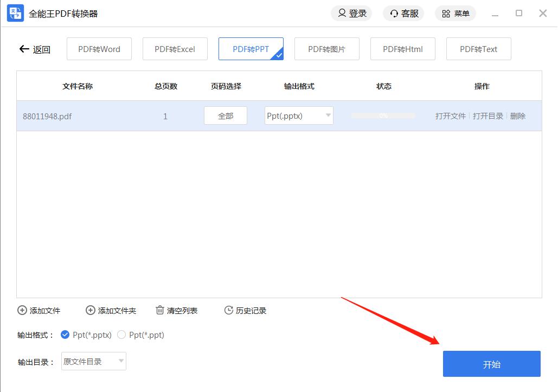Click the 添加文件夹 plus icon
Screen dimensions: 558x392
tap(91, 311)
